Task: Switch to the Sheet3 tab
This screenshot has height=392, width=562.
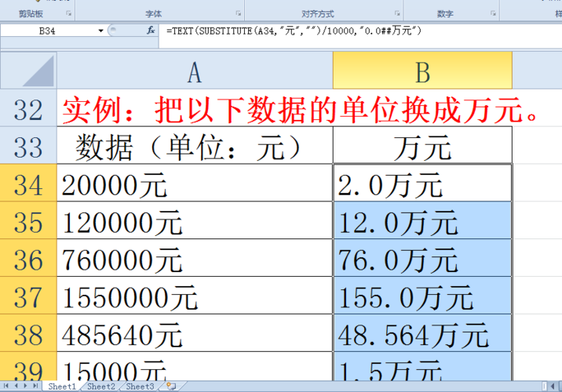Action: pyautogui.click(x=140, y=387)
